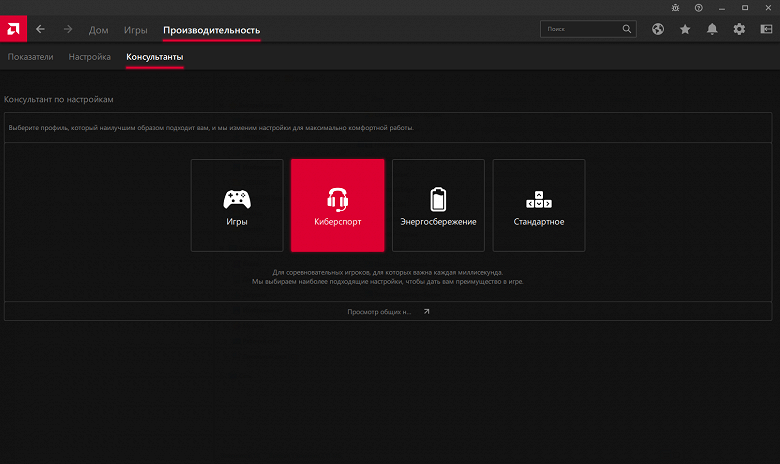This screenshot has height=464, width=780.
Task: Close the window
Action: pos(768,8)
